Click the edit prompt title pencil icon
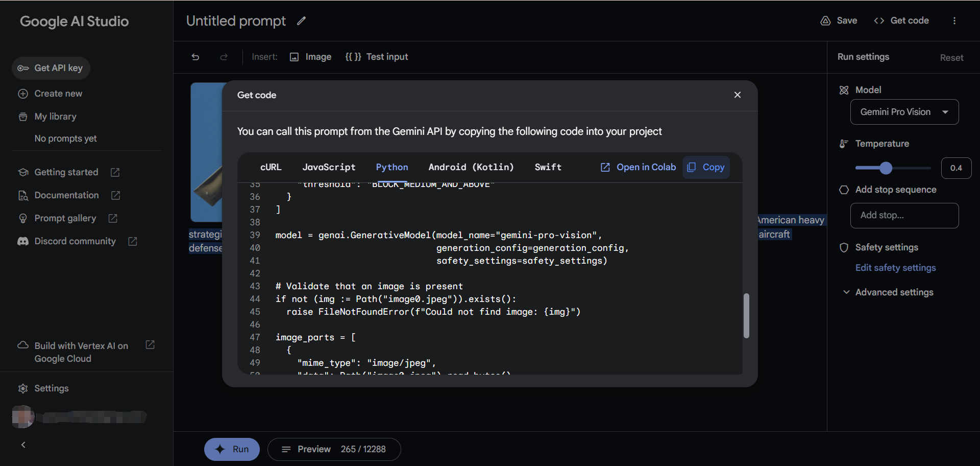This screenshot has height=466, width=980. tap(302, 21)
